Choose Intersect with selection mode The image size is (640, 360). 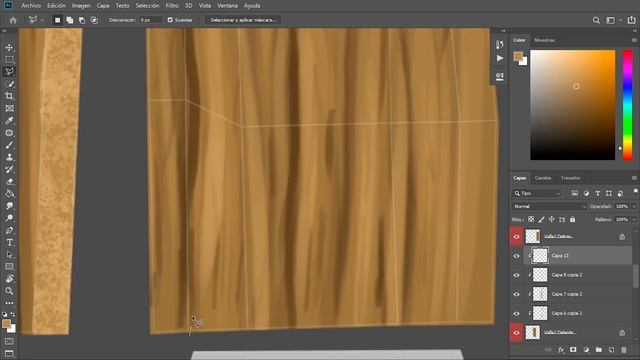pos(94,20)
